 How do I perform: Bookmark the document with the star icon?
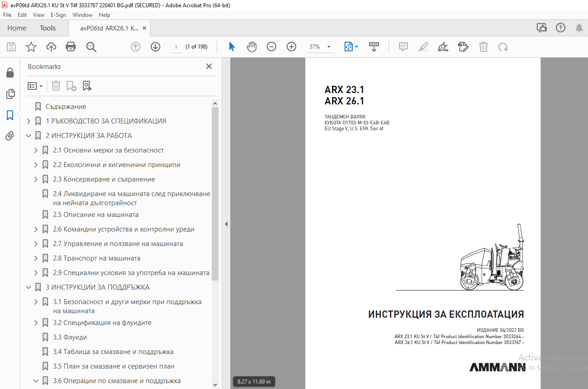pos(31,47)
